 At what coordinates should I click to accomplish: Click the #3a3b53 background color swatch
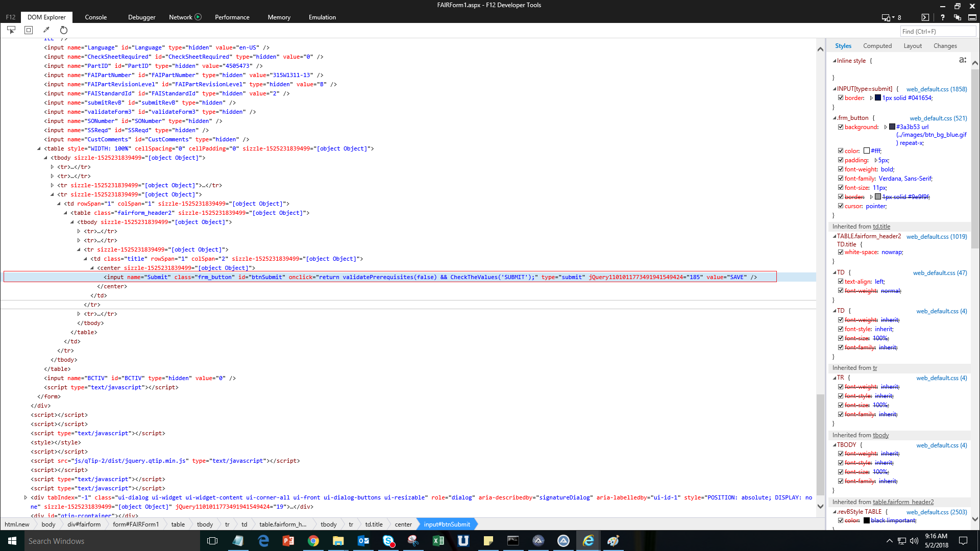pos(892,127)
